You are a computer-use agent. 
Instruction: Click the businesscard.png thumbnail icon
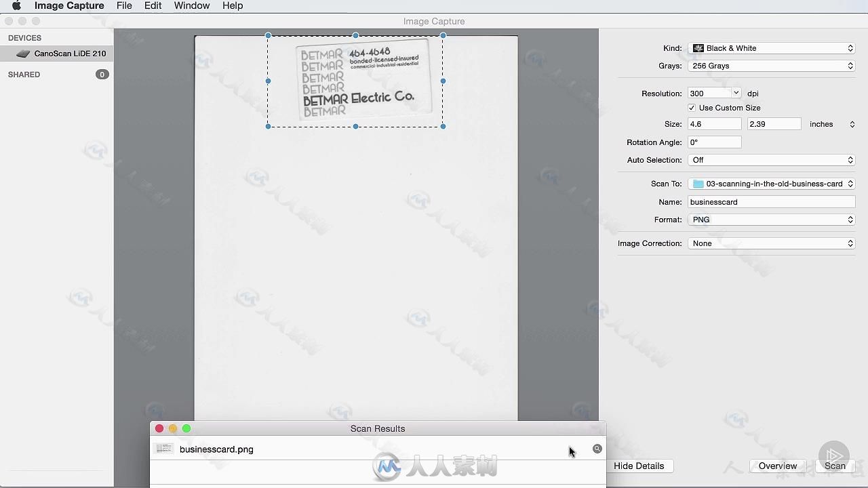point(163,449)
